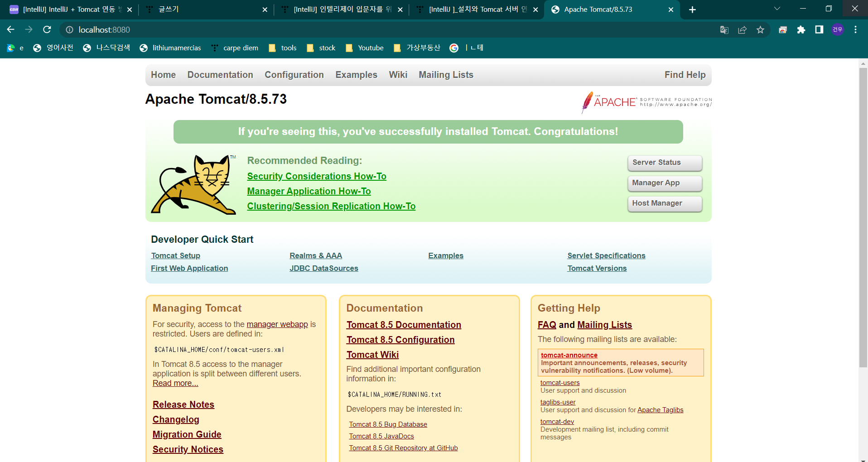
Task: Open the tomcat-announce mailing list link
Action: (x=569, y=355)
